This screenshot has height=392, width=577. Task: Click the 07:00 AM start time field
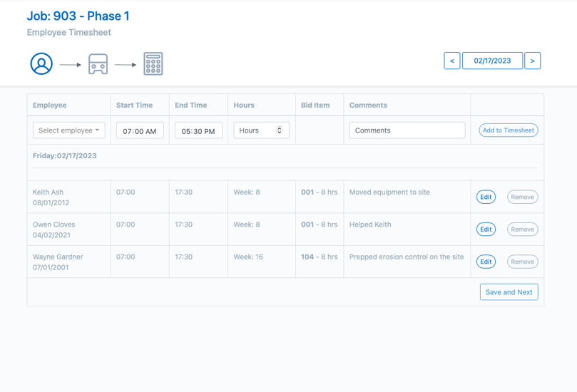coord(140,130)
